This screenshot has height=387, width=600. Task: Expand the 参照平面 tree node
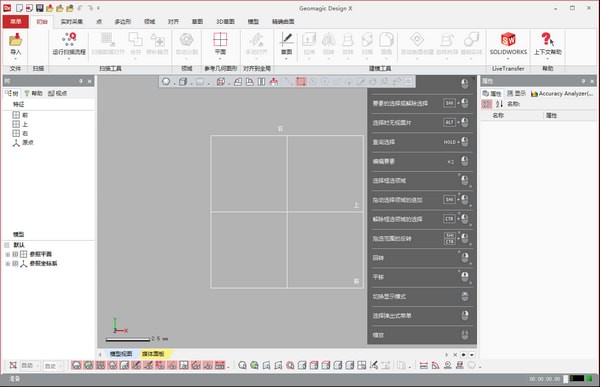pos(8,254)
